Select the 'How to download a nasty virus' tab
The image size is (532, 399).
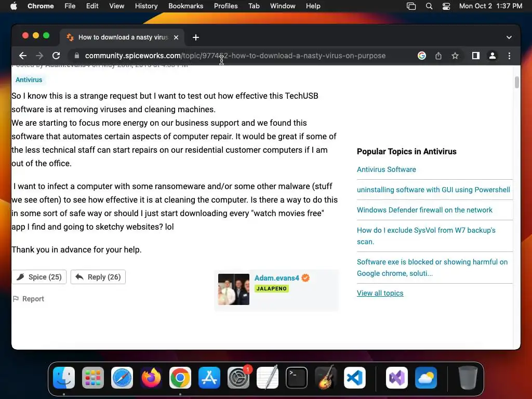pos(123,37)
